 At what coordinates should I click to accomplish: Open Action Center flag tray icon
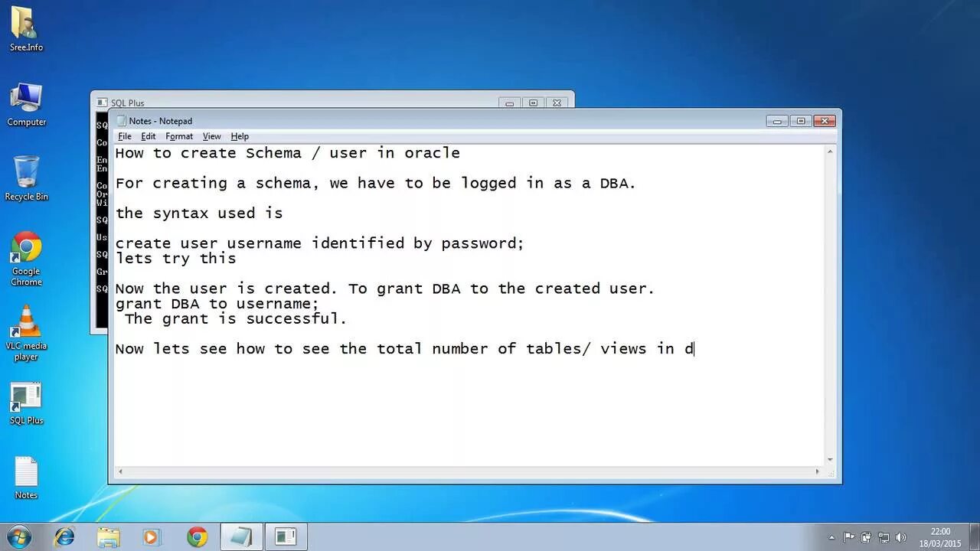849,537
